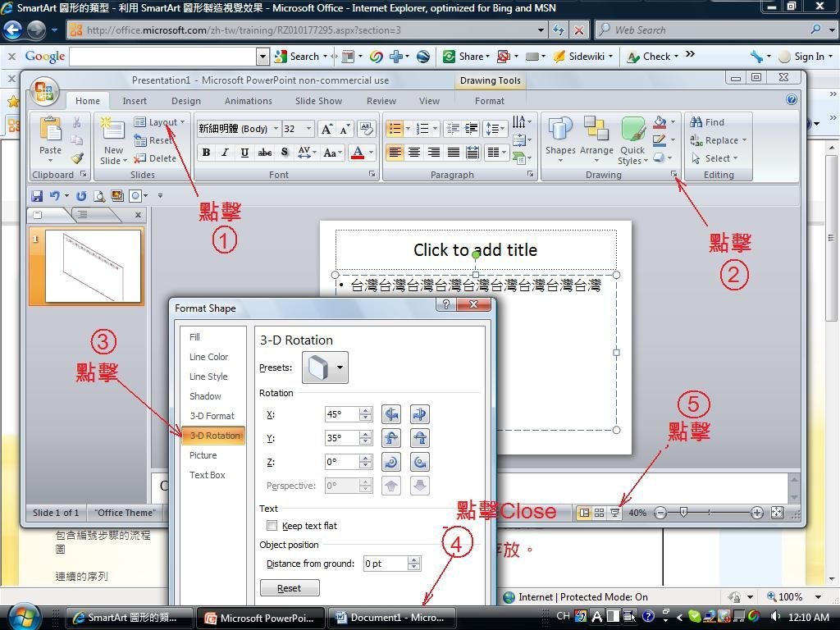
Task: Open the font name combo box dropdown
Action: click(276, 129)
